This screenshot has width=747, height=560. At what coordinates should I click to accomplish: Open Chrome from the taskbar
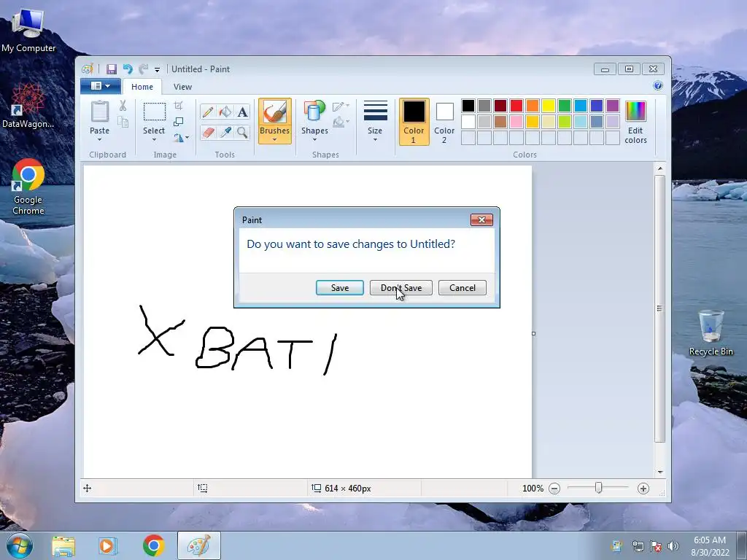(x=153, y=545)
